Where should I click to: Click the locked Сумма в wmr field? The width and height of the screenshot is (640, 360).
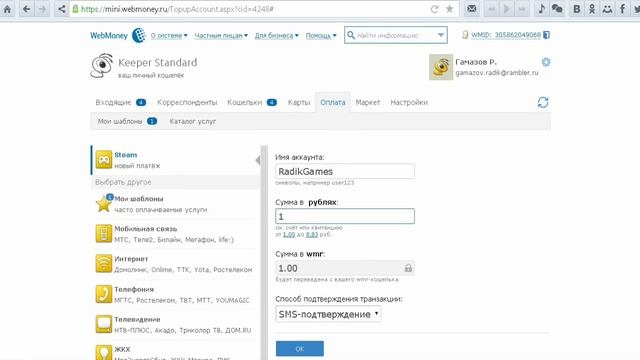click(345, 268)
